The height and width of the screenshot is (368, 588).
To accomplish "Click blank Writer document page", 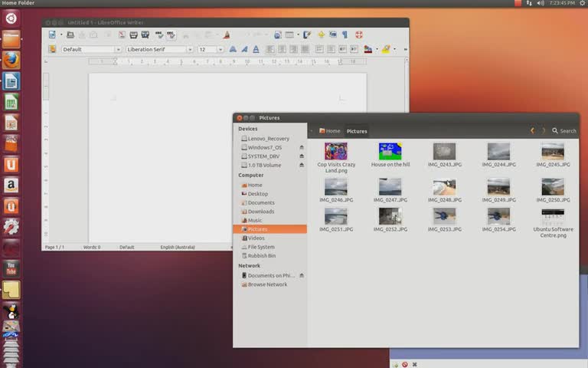I will [227, 158].
